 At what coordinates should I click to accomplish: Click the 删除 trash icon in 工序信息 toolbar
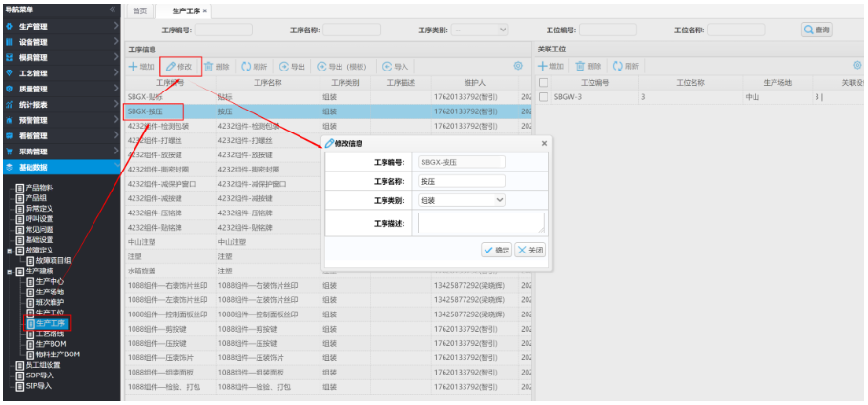click(x=208, y=67)
